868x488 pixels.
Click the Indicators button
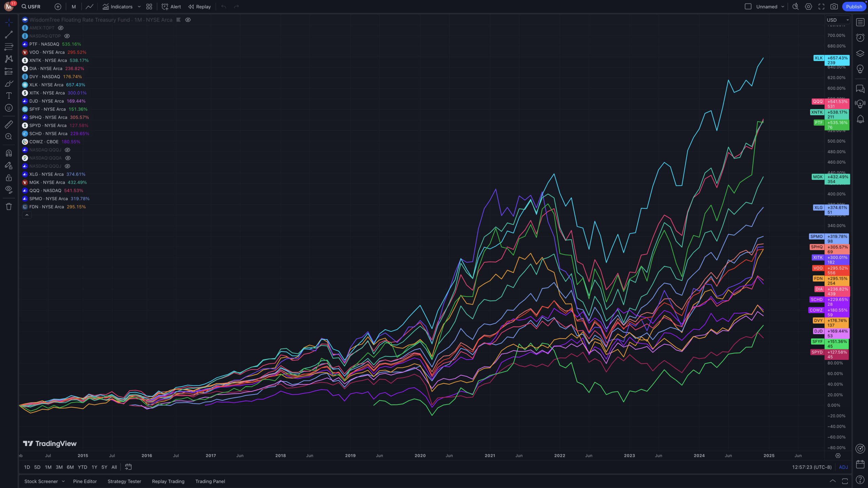click(x=118, y=6)
